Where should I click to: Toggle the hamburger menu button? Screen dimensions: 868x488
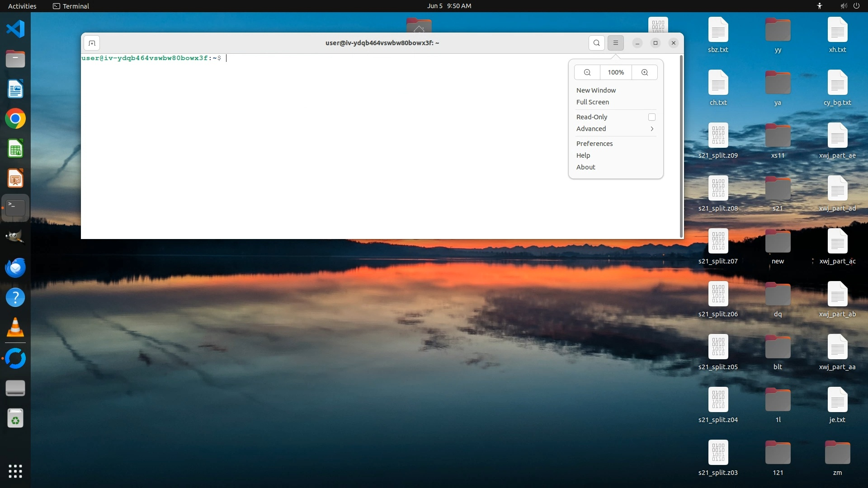(615, 43)
